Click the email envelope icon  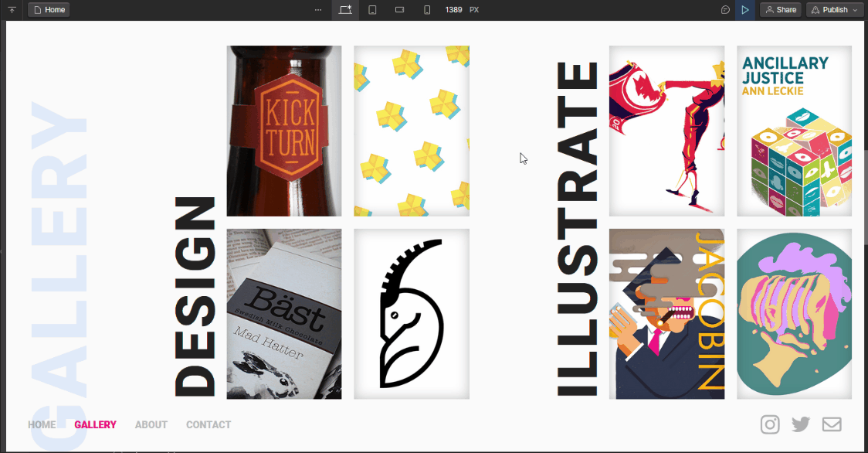coord(832,424)
